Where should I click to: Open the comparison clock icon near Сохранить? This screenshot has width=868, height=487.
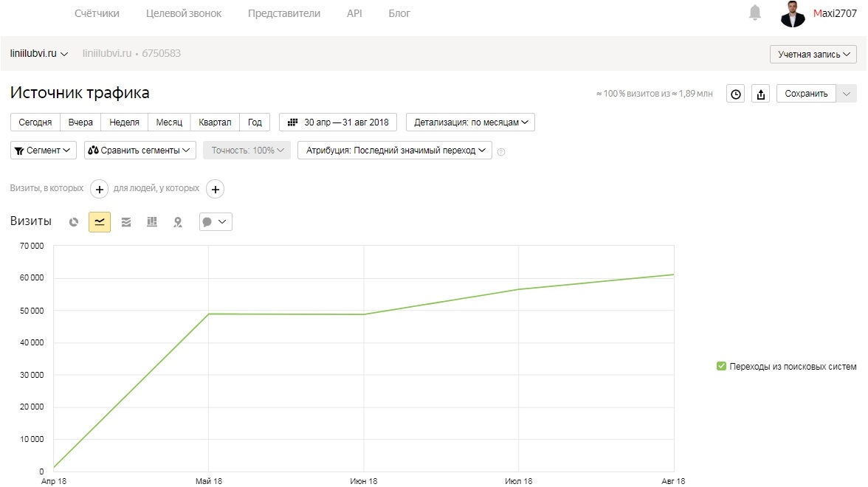coord(736,94)
